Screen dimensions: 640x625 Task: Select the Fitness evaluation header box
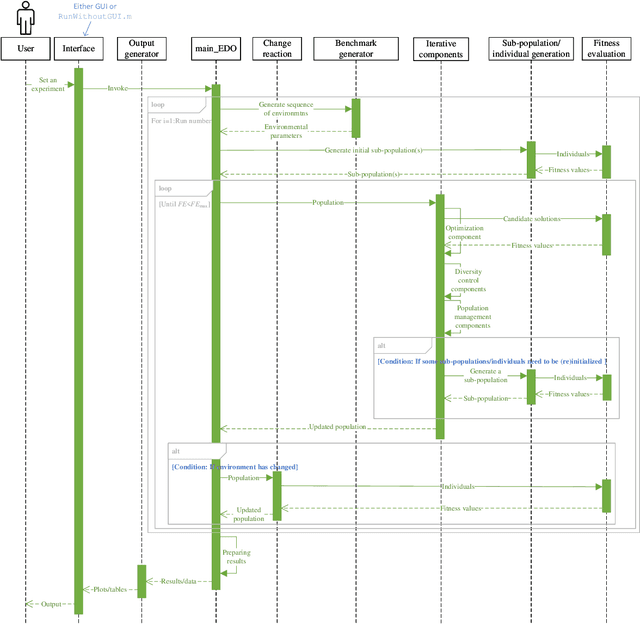click(x=606, y=48)
